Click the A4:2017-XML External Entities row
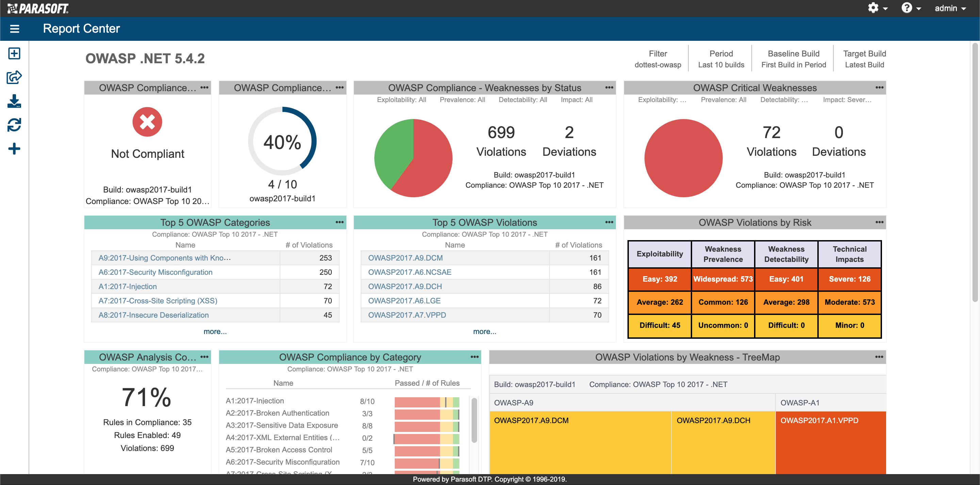Image resolution: width=980 pixels, height=485 pixels. [342, 438]
